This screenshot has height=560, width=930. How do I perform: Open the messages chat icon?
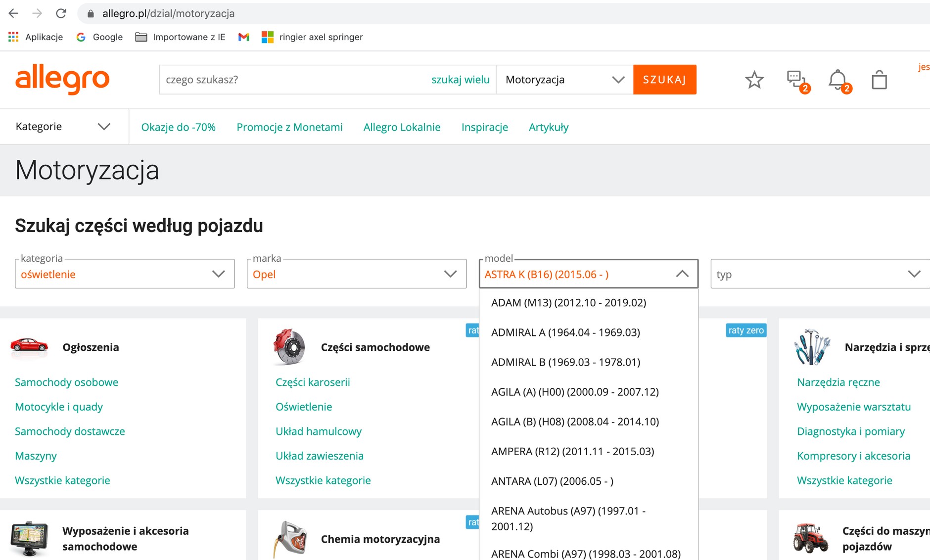click(x=795, y=80)
